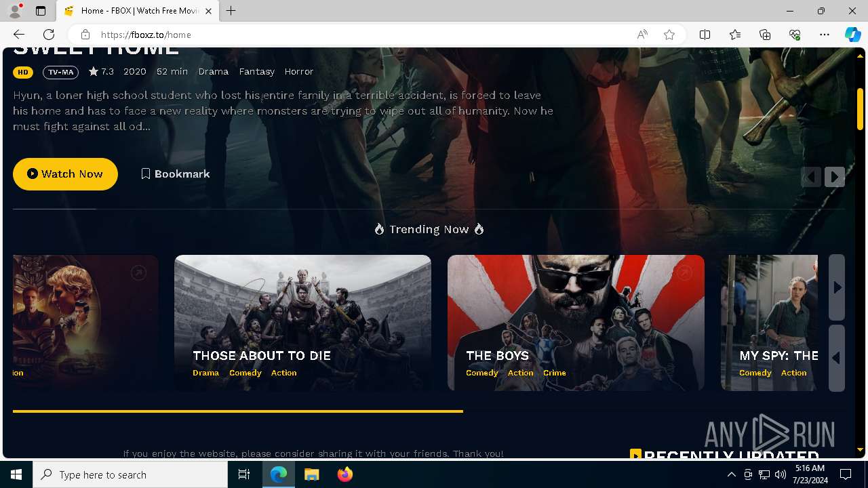Move Trending Now carousel backward
The width and height of the screenshot is (868, 488).
click(837, 358)
